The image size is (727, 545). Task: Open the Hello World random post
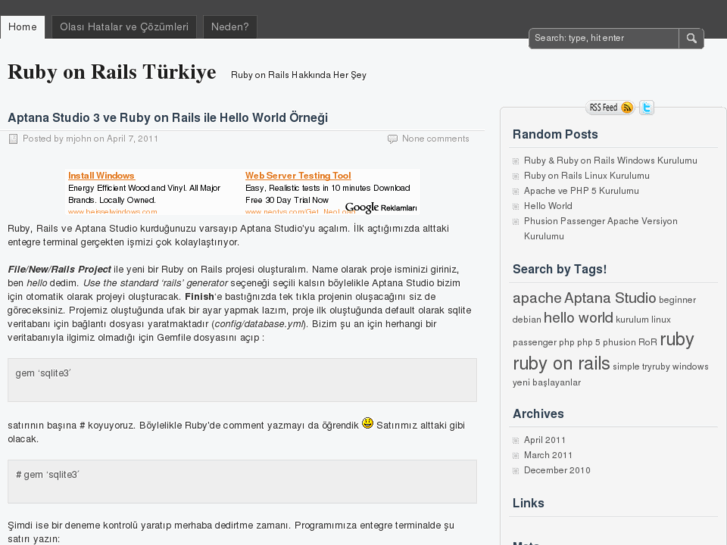[548, 206]
